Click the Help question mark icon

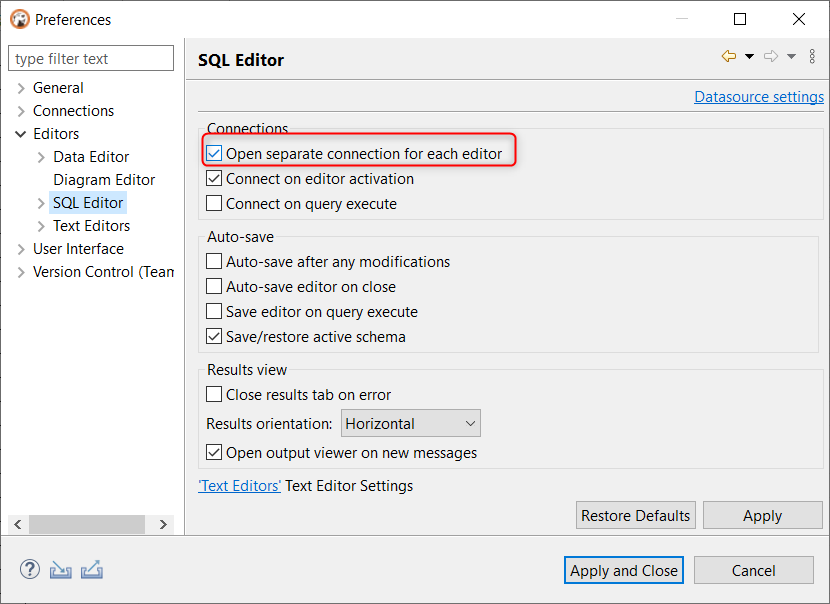pos(30,570)
